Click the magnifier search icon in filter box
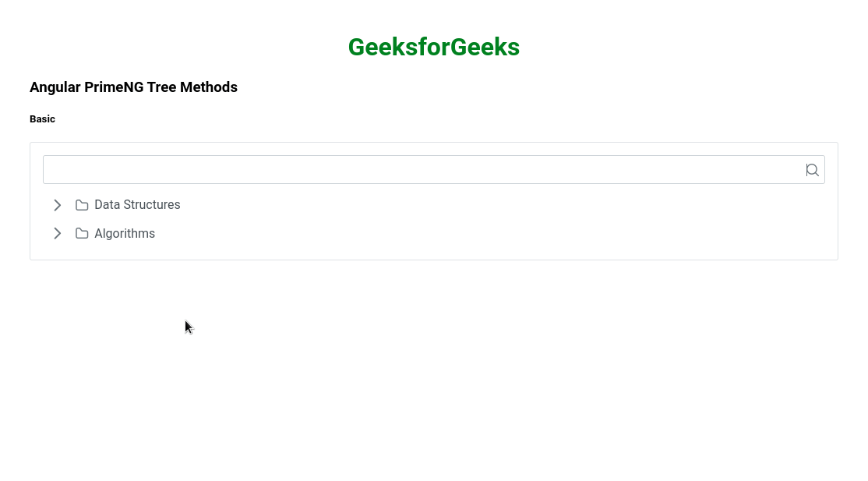The width and height of the screenshot is (868, 481). [812, 170]
